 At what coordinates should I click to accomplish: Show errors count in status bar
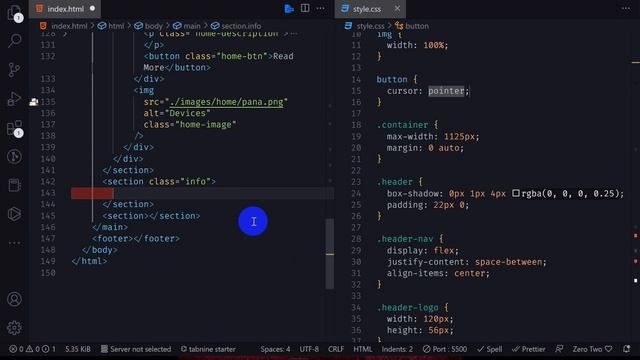pos(16,349)
